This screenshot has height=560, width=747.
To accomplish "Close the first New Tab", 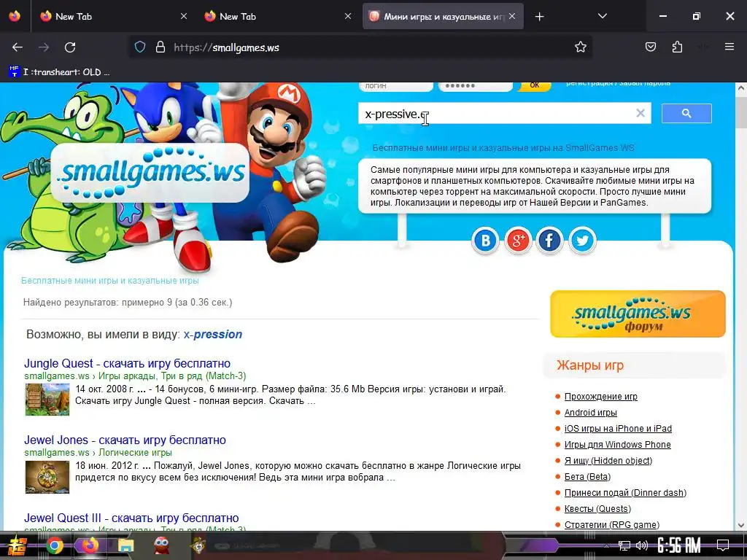I will click(184, 16).
